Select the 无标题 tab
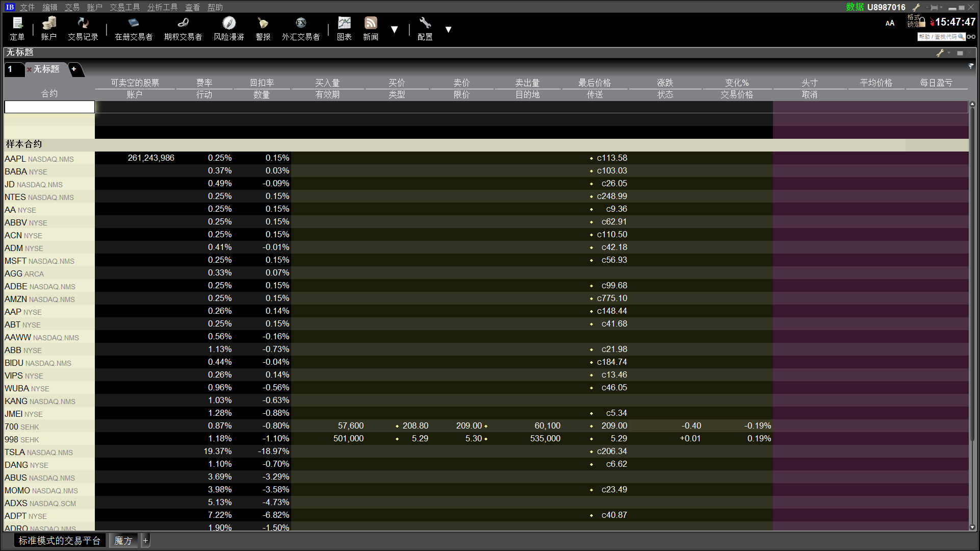The image size is (980, 551). [46, 69]
